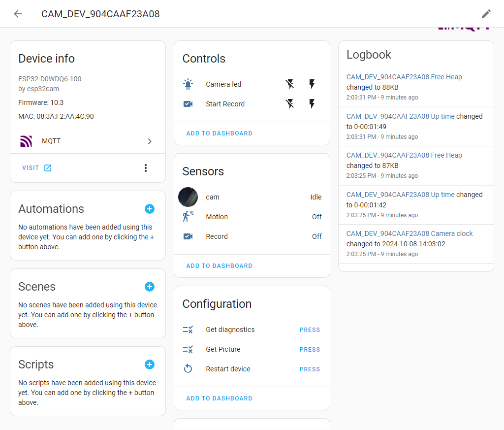Open the cam camera thumbnail
The height and width of the screenshot is (430, 504).
coord(188,197)
